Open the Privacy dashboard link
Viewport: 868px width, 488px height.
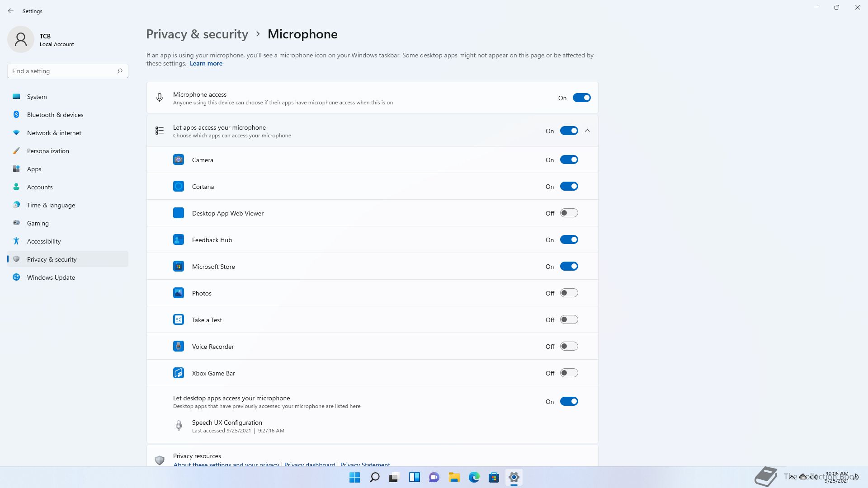[310, 464]
